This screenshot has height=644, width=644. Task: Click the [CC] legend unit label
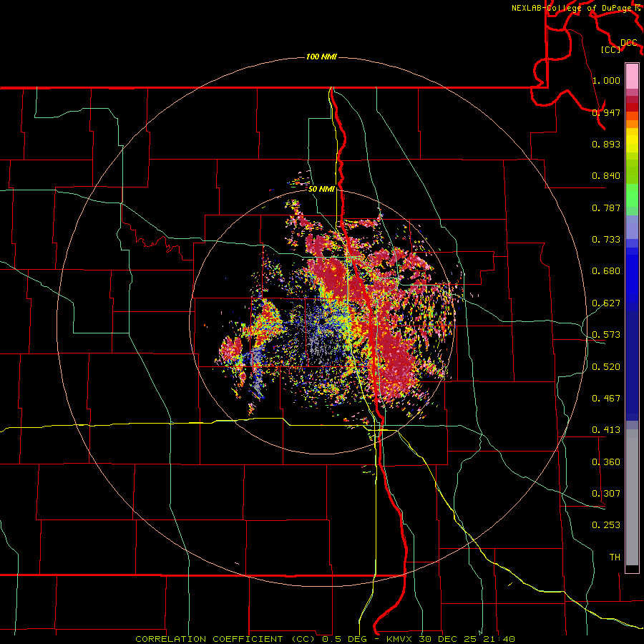[x=610, y=49]
